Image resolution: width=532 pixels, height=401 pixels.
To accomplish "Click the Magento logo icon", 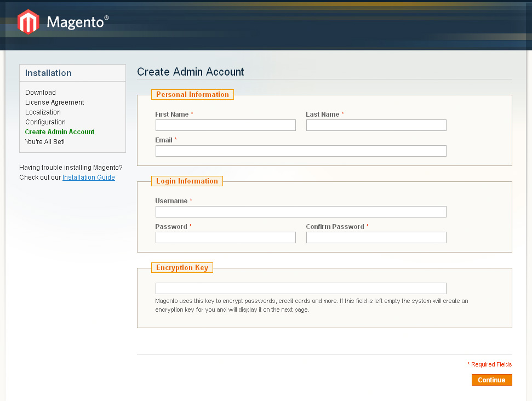I will tap(28, 22).
